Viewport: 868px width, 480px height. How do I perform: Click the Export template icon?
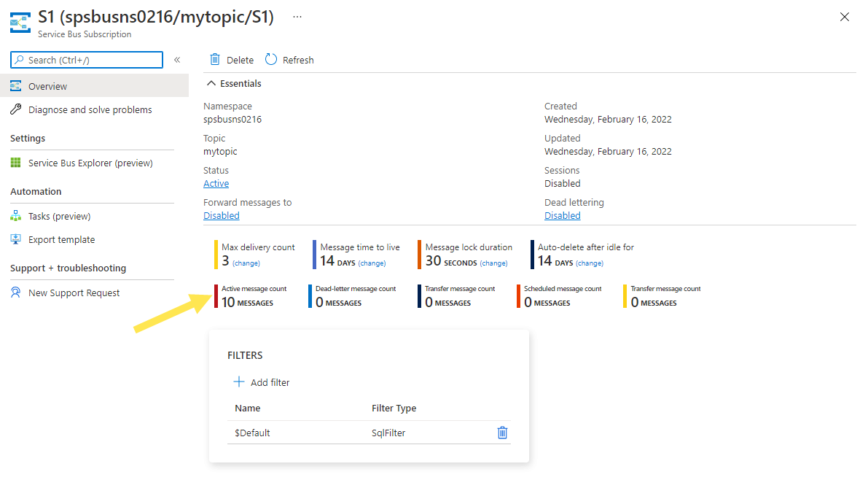pos(16,239)
